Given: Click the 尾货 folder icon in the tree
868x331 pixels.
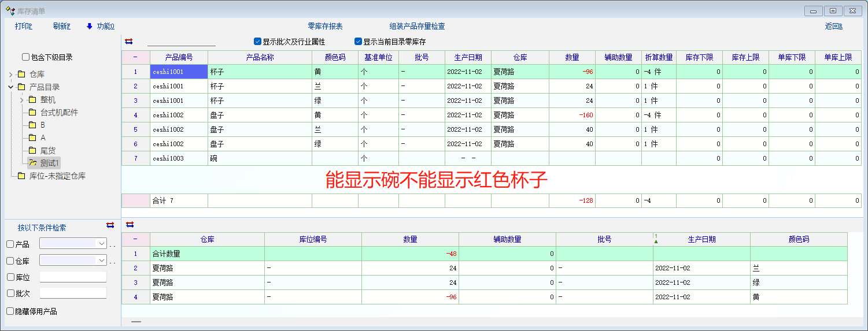Looking at the screenshot, I should coord(33,150).
